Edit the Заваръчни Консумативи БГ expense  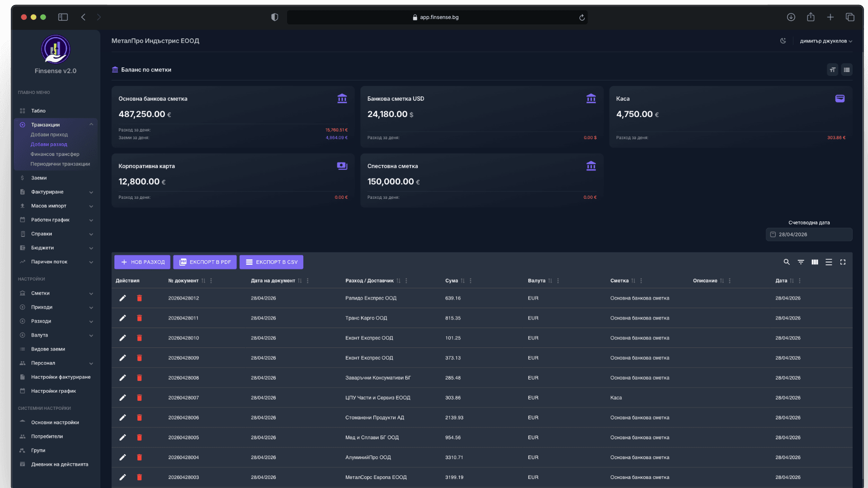click(x=123, y=378)
